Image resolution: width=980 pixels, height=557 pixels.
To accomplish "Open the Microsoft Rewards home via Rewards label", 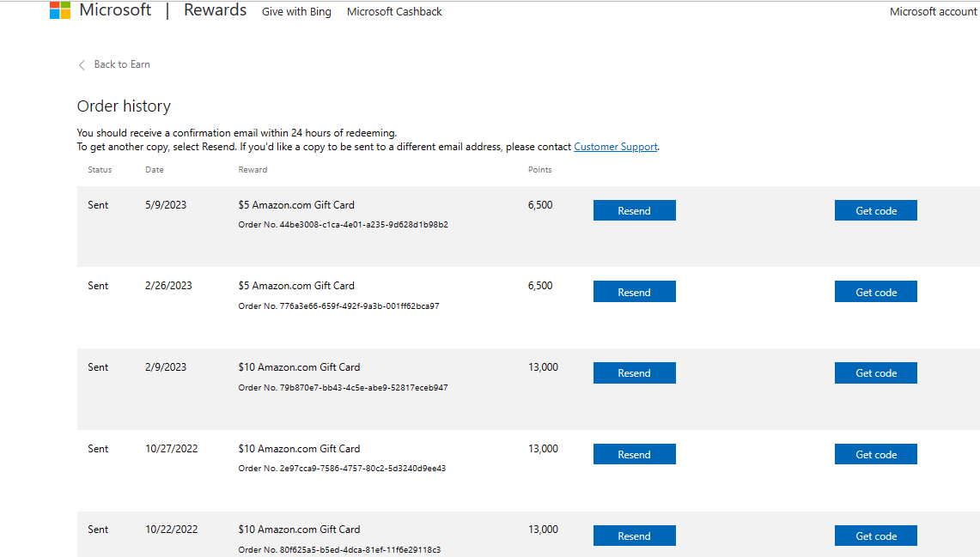I will (x=214, y=10).
